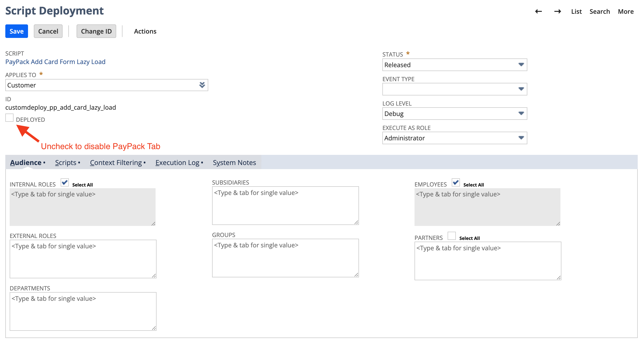
Task: Click the Save button
Action: pyautogui.click(x=16, y=31)
